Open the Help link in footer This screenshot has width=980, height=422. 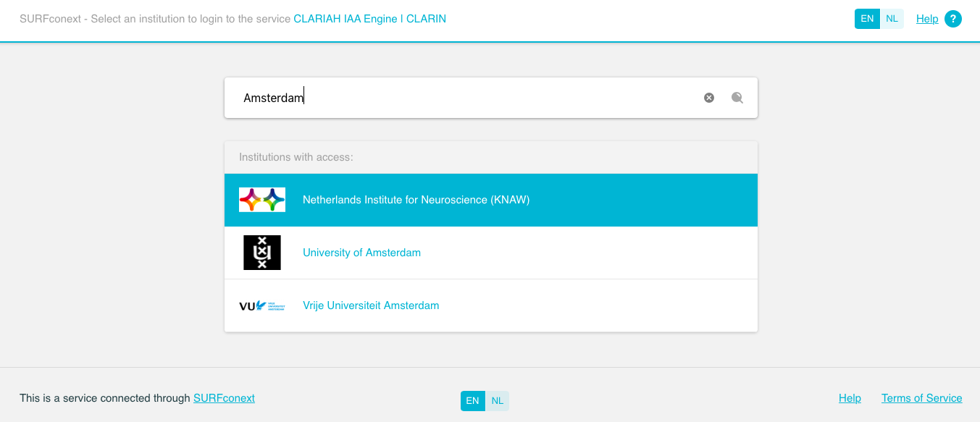[850, 398]
